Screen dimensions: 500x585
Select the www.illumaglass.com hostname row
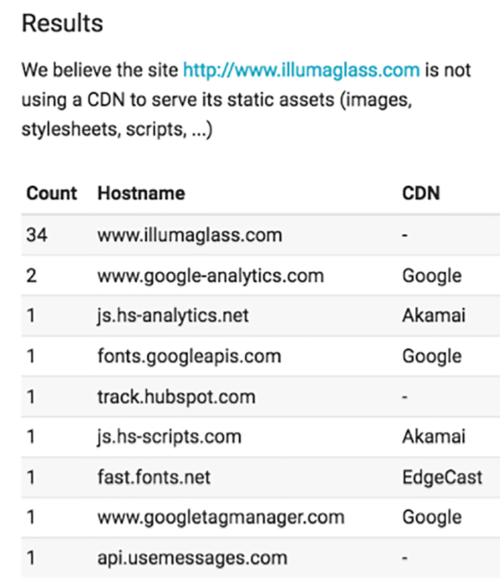(x=260, y=235)
